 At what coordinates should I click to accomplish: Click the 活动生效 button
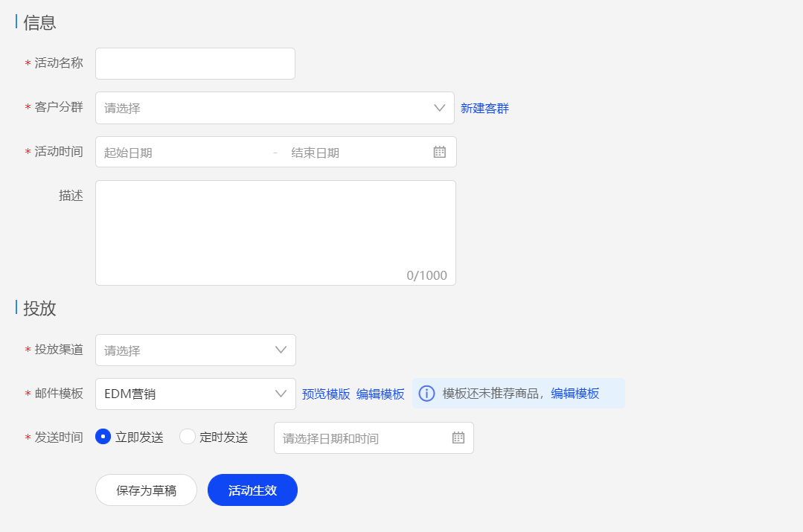[252, 490]
